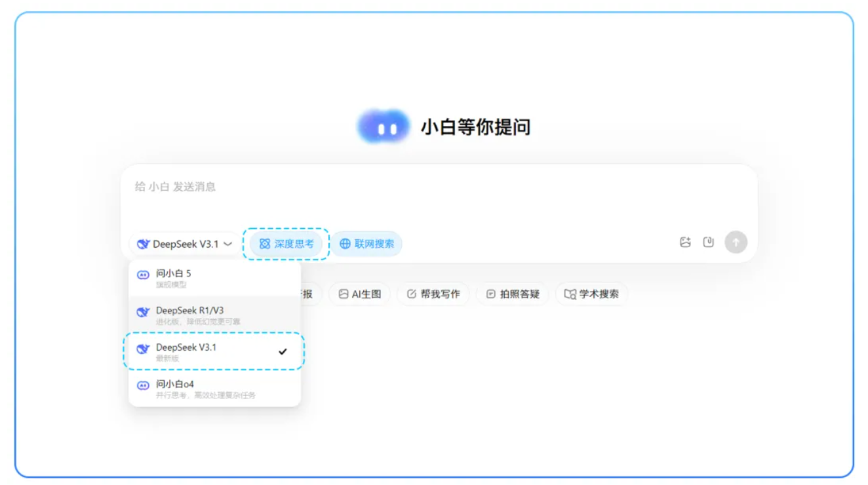Toggle the 联网搜索 web search option
The image size is (868, 485).
[366, 244]
